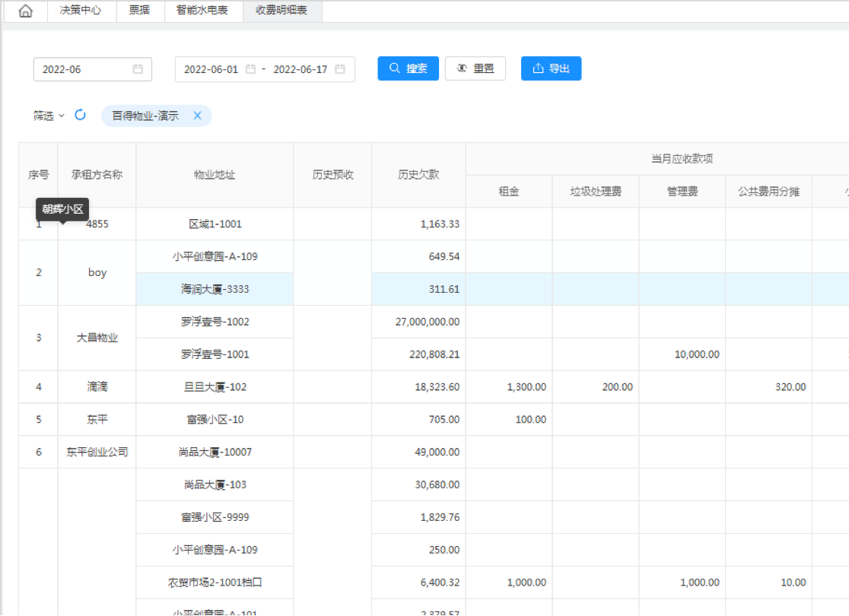Select the 富强小区-10 address cell
This screenshot has width=849, height=616.
click(215, 419)
